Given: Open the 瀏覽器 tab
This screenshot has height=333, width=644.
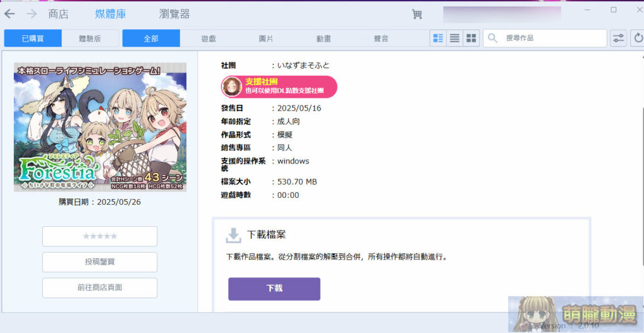Looking at the screenshot, I should pos(174,14).
